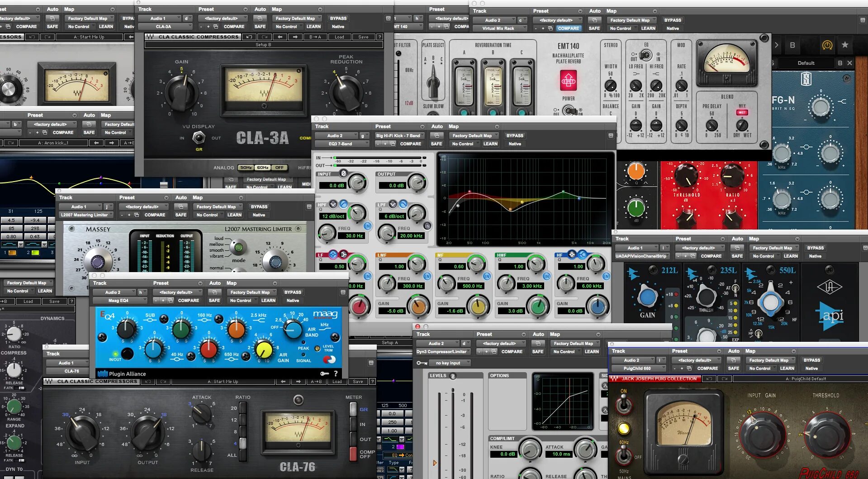
Task: Click the red EMT 140 logo button
Action: (569, 81)
